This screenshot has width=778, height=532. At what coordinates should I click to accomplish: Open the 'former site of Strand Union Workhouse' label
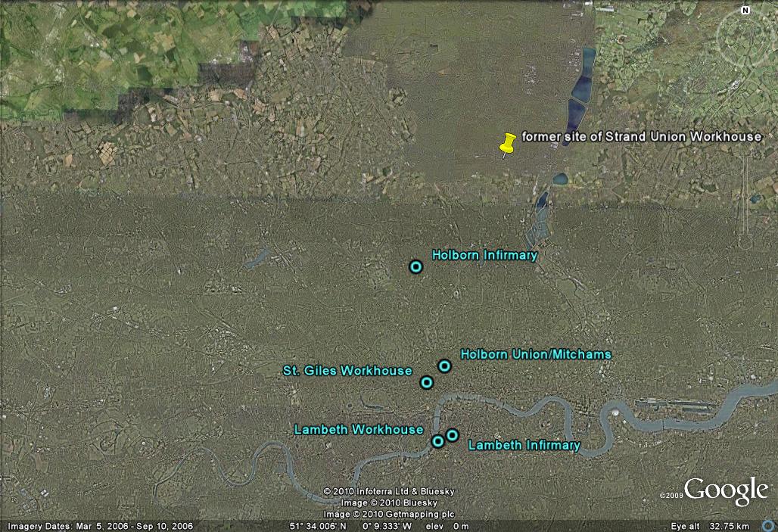(641, 137)
